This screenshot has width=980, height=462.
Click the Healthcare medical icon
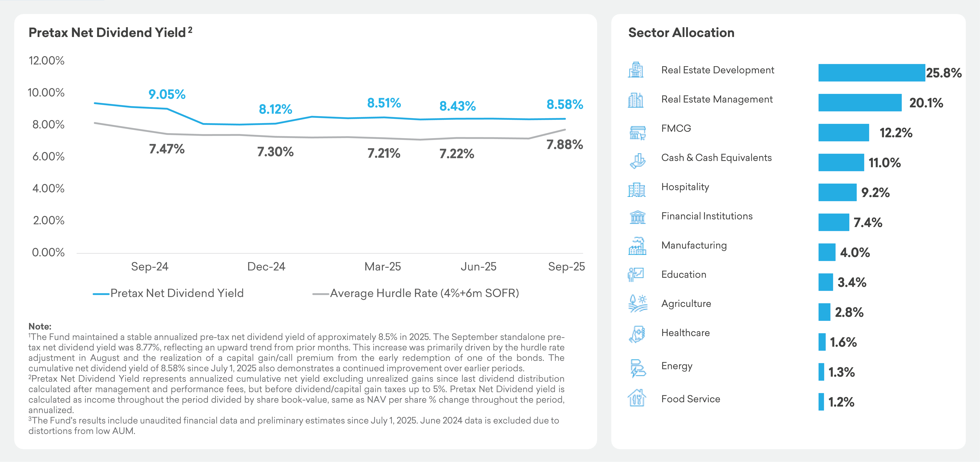coord(637,334)
